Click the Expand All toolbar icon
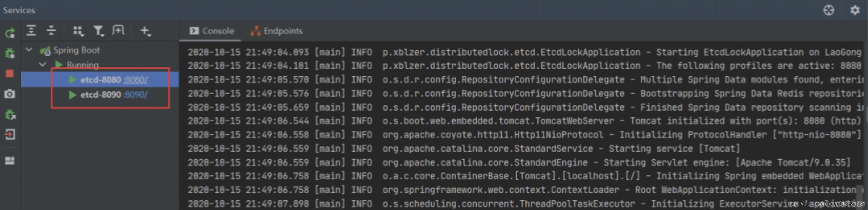Viewport: 868px width, 210px height. pos(31,31)
